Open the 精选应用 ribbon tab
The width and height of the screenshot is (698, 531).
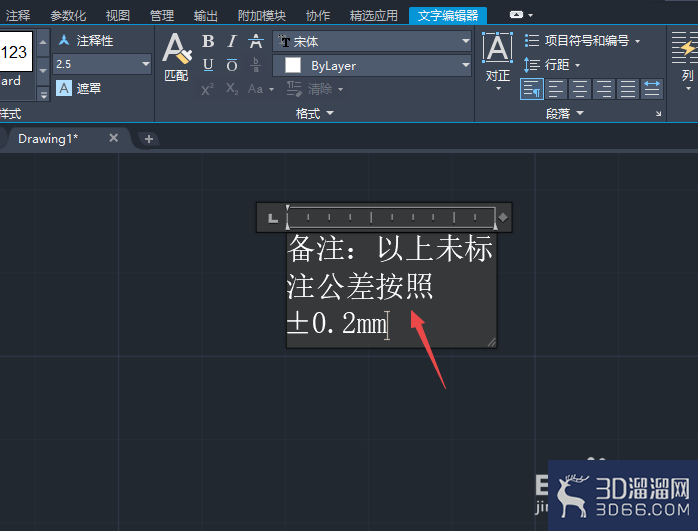coord(373,16)
